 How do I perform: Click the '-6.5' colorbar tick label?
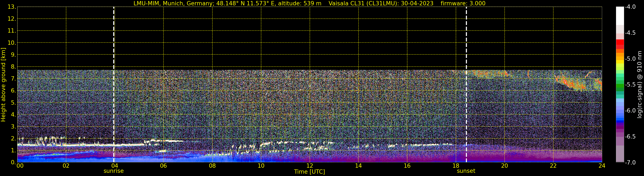click(630, 137)
